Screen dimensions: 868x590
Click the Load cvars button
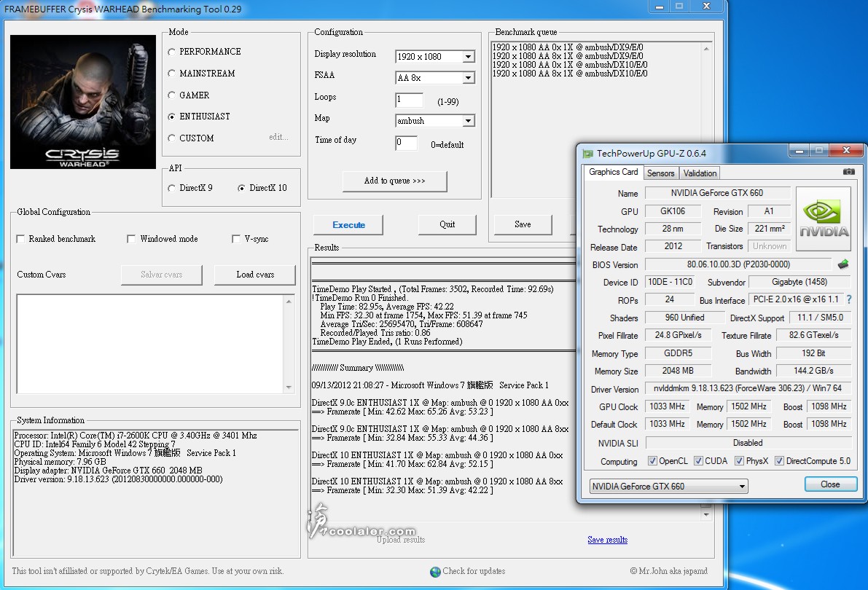coord(255,275)
